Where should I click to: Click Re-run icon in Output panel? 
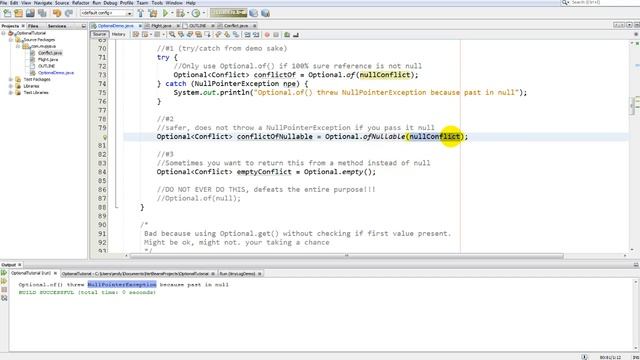[x=4, y=273]
